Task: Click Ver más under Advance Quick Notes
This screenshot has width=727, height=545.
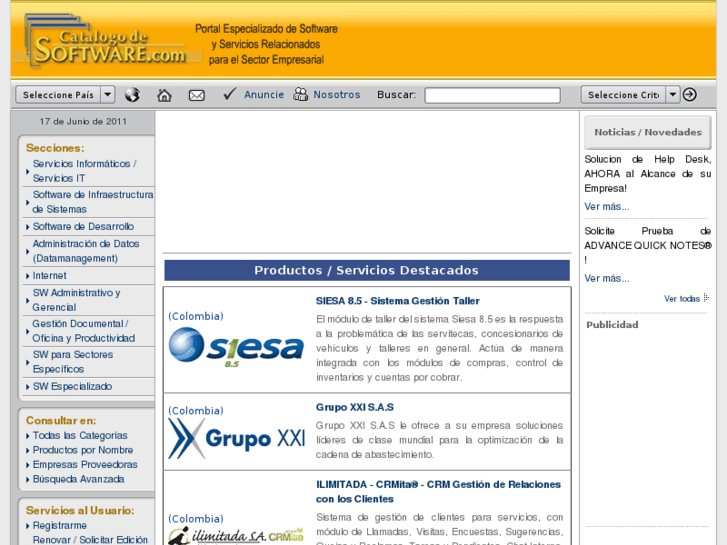Action: (x=606, y=278)
